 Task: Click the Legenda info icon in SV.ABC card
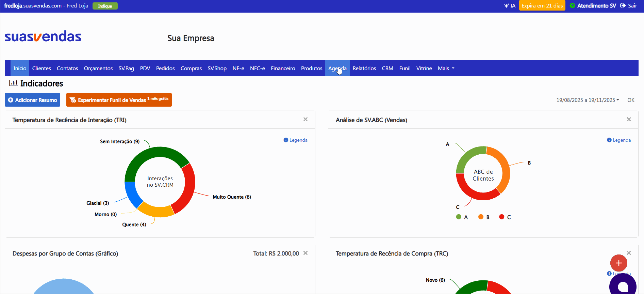609,140
